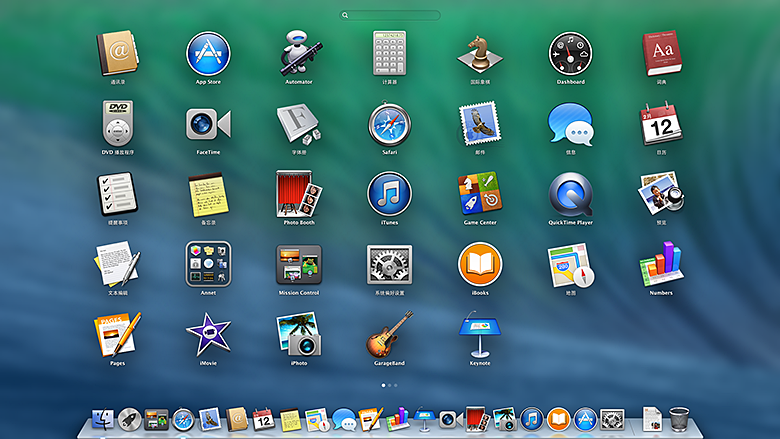The image size is (780, 439).
Task: Open the Dictionary app
Action: click(661, 53)
